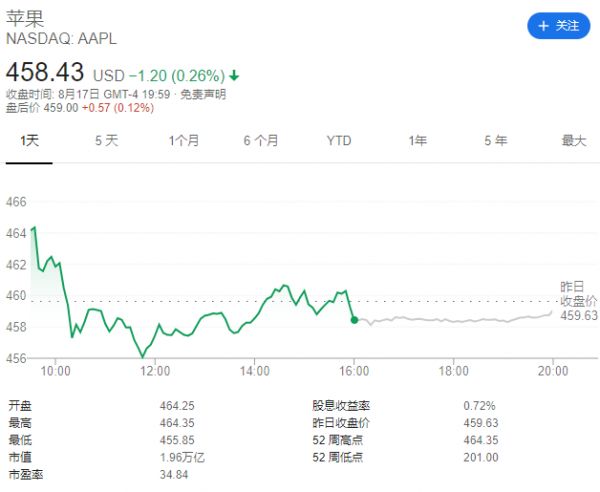Click the green closing dot at 16:00
600x492 pixels.
click(x=354, y=320)
